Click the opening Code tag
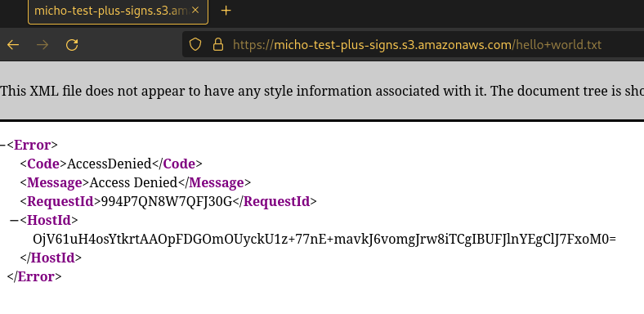 click(x=43, y=164)
